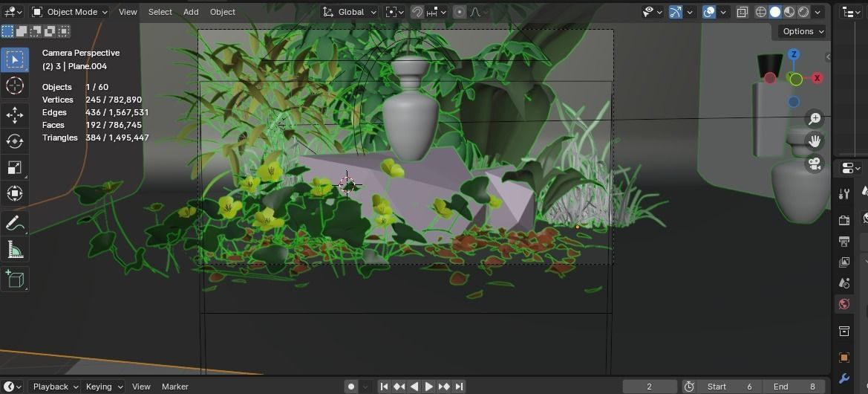Toggle viewport gizmos display

pos(676,12)
